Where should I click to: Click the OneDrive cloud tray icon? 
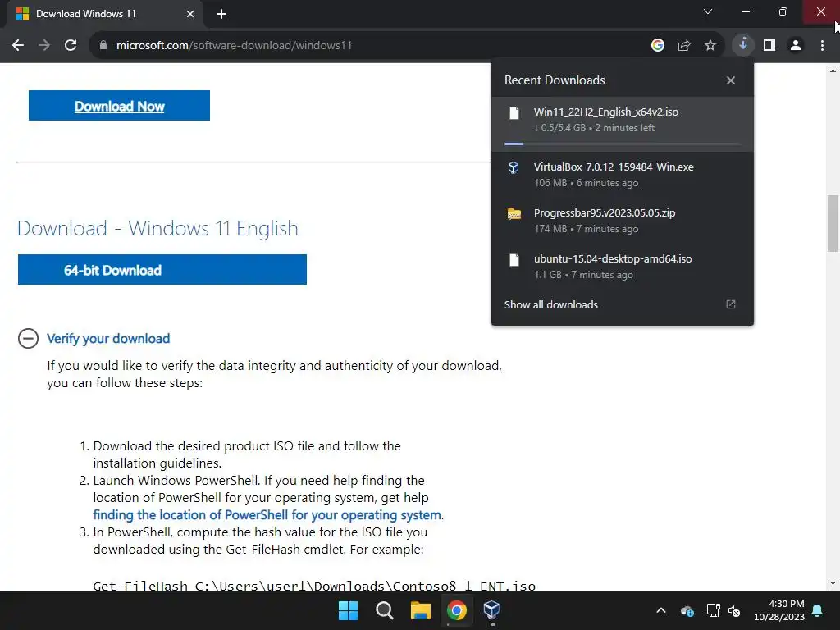[x=687, y=610]
